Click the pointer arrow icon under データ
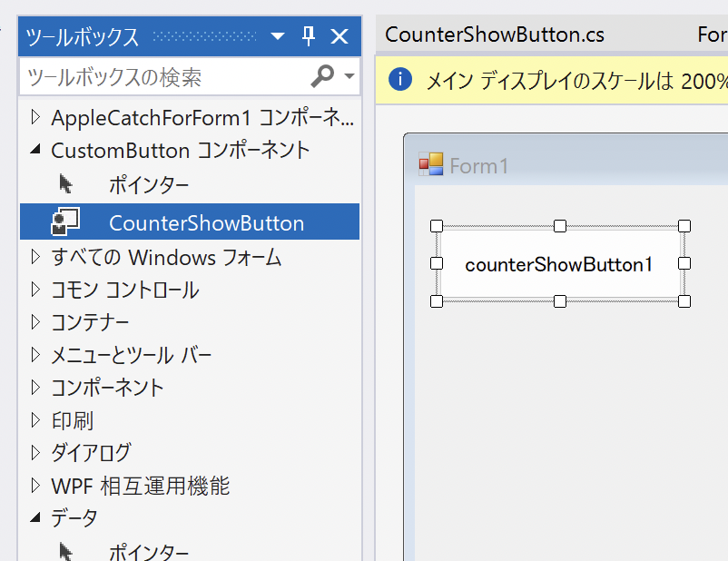Image resolution: width=728 pixels, height=561 pixels. pyautogui.click(x=66, y=552)
